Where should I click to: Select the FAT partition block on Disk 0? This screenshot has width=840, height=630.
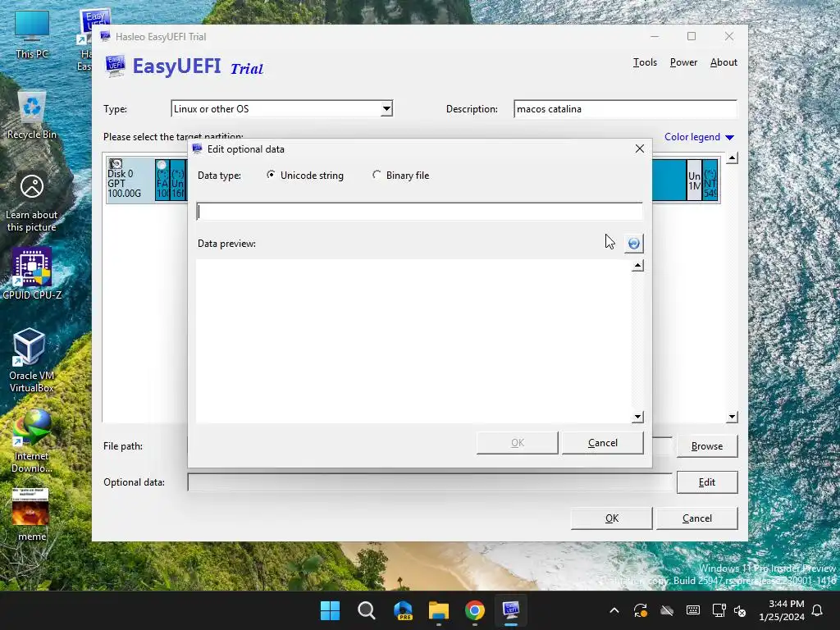point(162,180)
